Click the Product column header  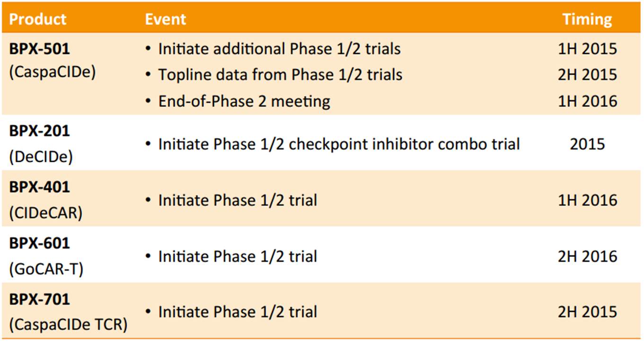click(x=38, y=19)
